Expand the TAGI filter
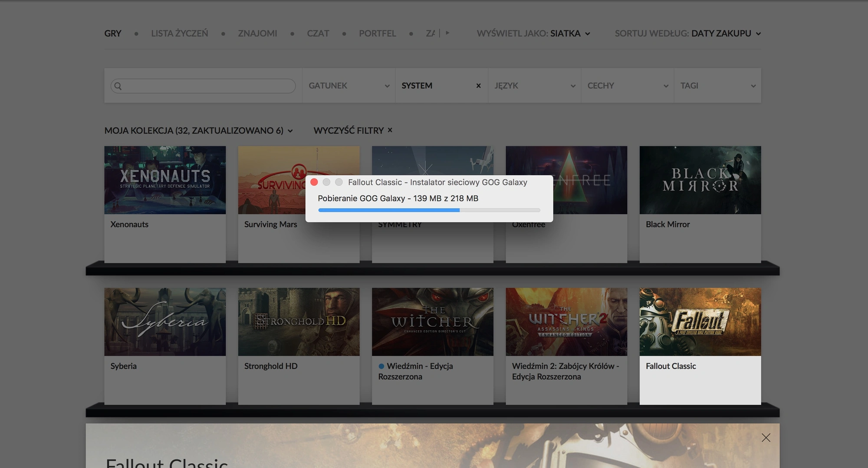The width and height of the screenshot is (868, 468). [717, 85]
